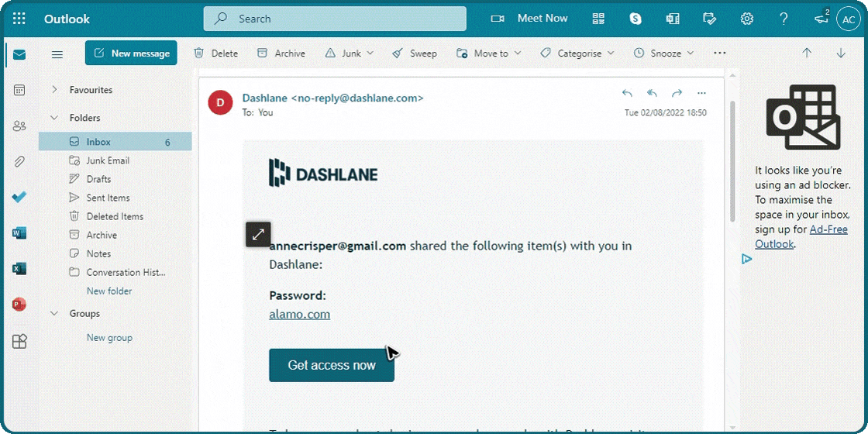The width and height of the screenshot is (868, 434).
Task: Click the Dashlane logo image
Action: 323,171
